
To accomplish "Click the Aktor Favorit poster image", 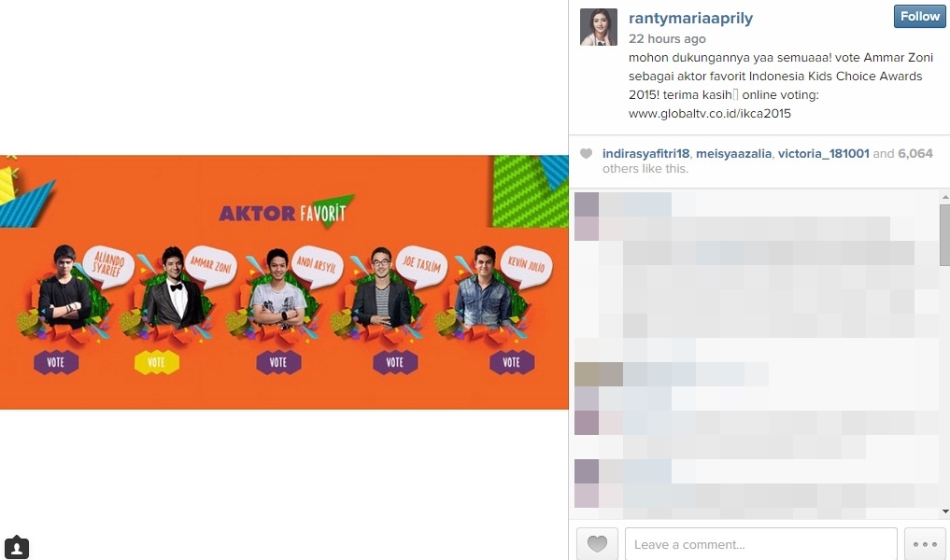I will click(x=284, y=282).
